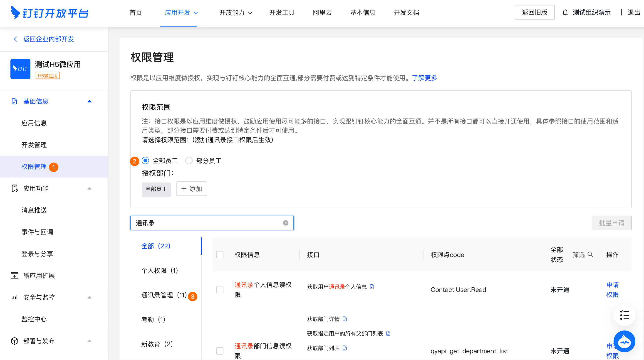Open 开发文档 in top navigation
644x360 pixels.
click(x=406, y=12)
